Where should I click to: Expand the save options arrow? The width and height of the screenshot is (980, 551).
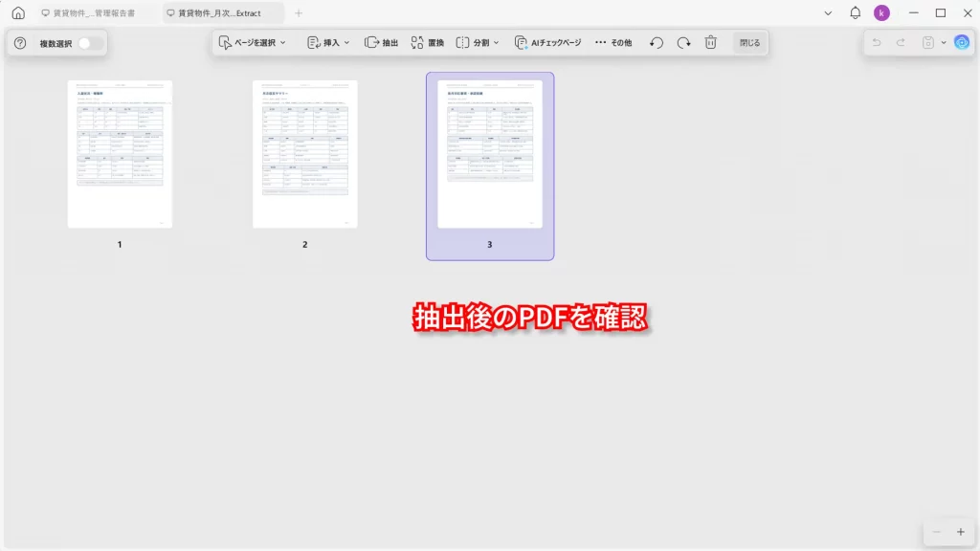click(944, 42)
